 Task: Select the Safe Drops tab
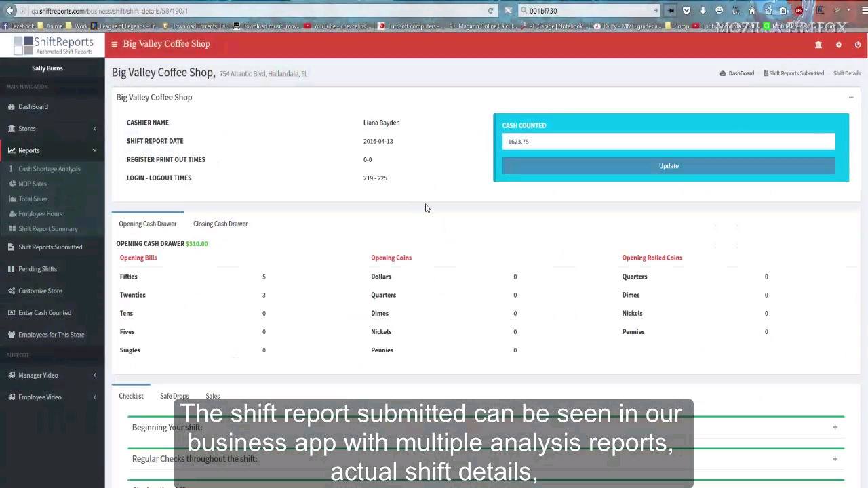point(174,396)
